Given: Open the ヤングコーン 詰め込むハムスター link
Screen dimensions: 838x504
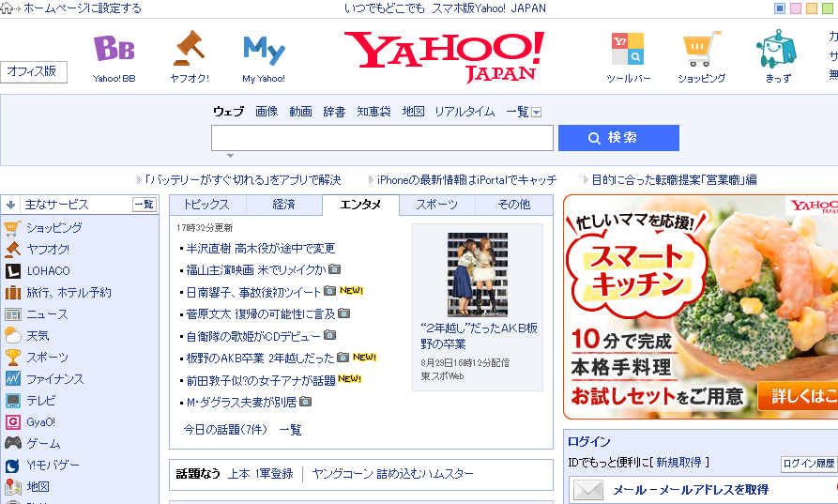Looking at the screenshot, I should point(393,474).
